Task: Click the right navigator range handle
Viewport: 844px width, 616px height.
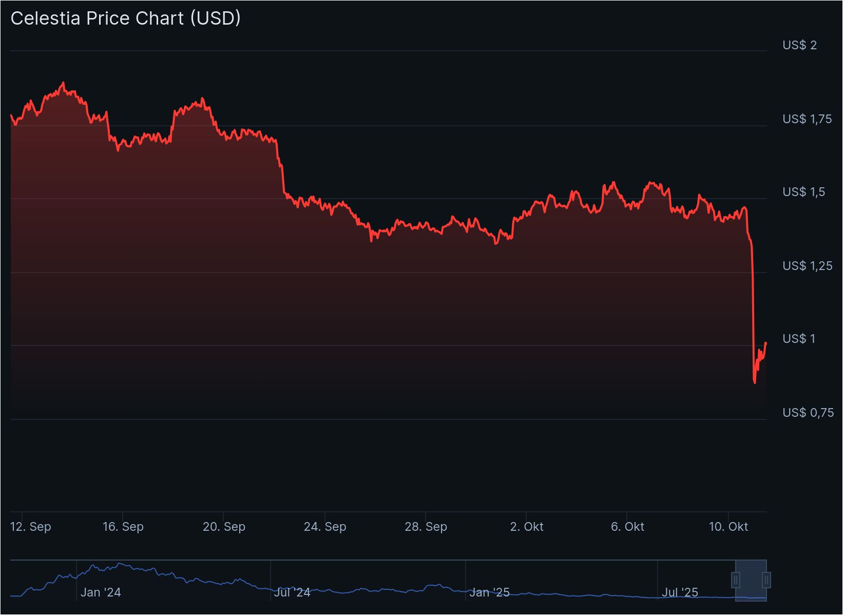Action: [x=766, y=580]
